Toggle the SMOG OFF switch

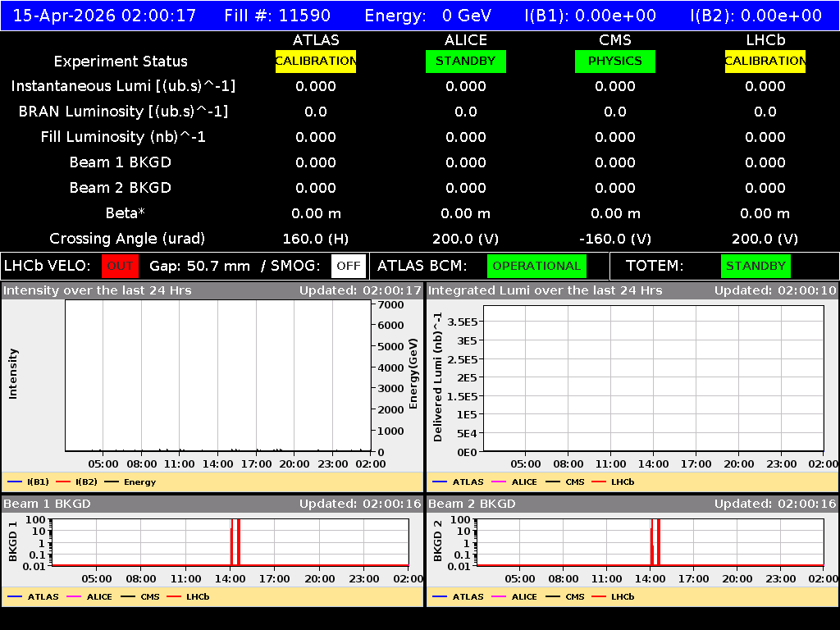(346, 266)
